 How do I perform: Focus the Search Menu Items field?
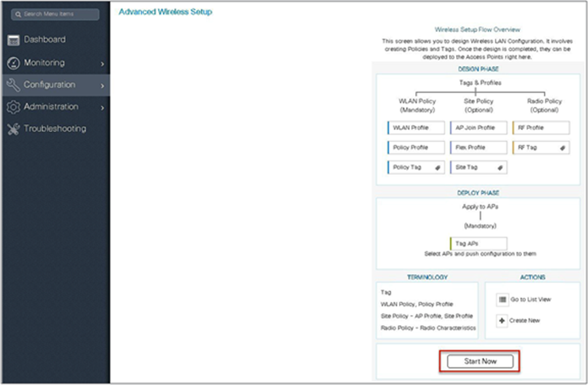click(55, 14)
